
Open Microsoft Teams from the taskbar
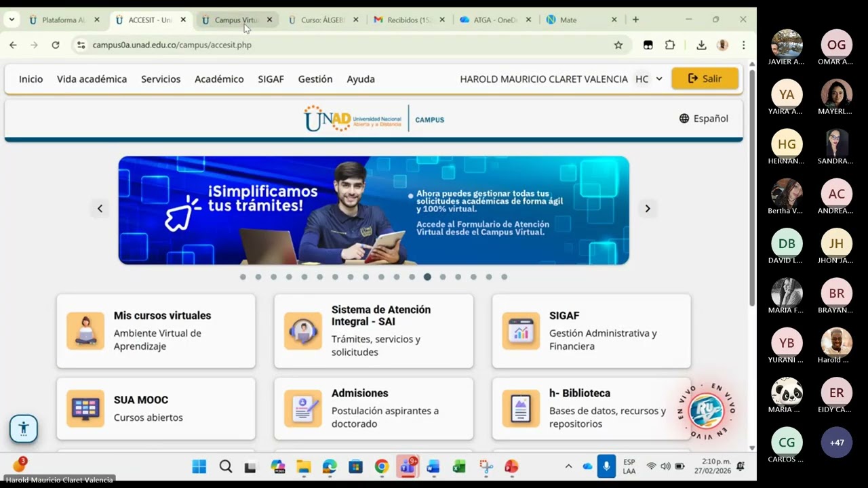(408, 466)
